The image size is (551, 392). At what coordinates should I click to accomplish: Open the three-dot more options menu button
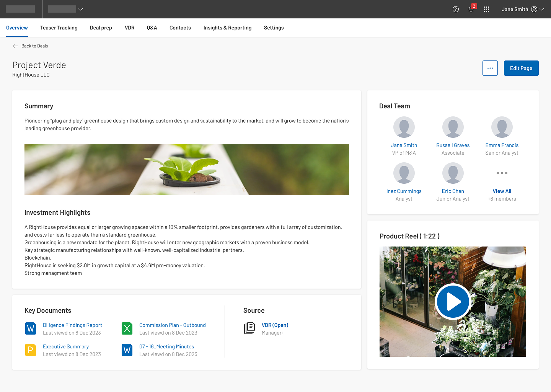490,68
